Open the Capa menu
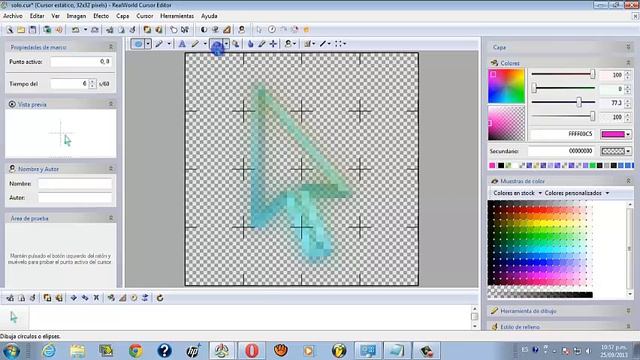640x360 pixels. coord(122,16)
